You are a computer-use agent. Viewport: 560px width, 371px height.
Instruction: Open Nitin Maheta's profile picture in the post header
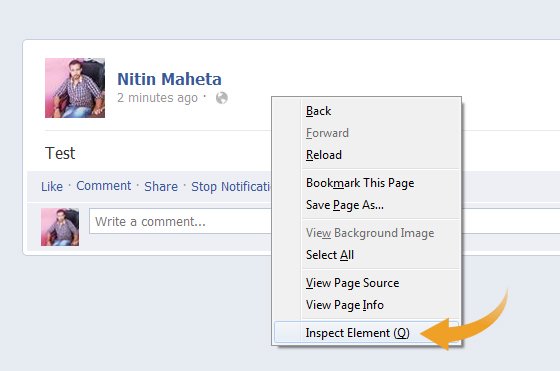[x=75, y=88]
